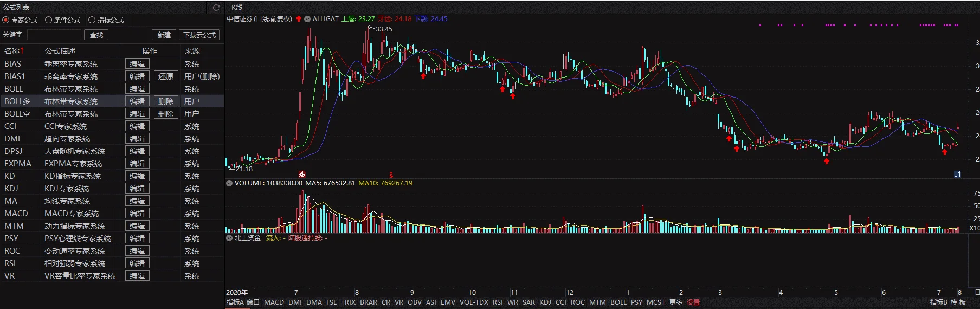The image size is (980, 309).
Task: Click the red up arrow beside 中信证券
Action: (299, 19)
